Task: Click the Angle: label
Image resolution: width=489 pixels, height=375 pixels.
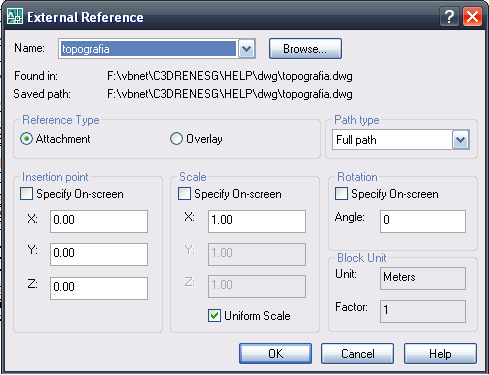Action: pyautogui.click(x=350, y=217)
